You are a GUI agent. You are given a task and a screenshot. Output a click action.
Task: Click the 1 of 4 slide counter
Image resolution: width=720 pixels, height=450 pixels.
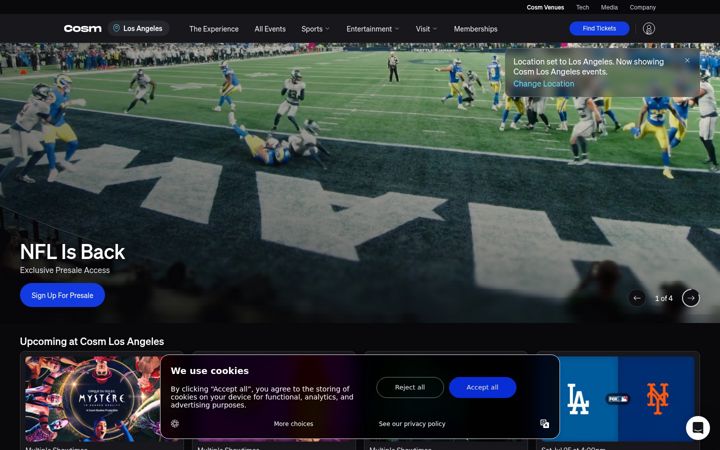[x=664, y=298]
